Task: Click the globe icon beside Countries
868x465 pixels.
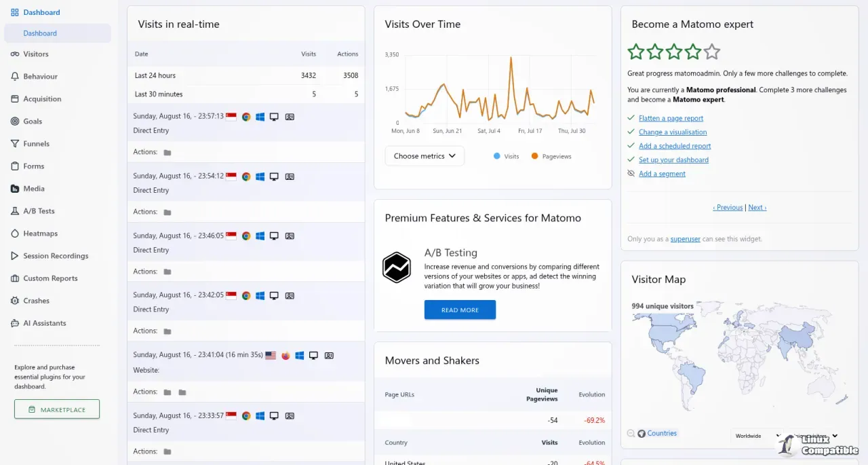Action: (642, 433)
